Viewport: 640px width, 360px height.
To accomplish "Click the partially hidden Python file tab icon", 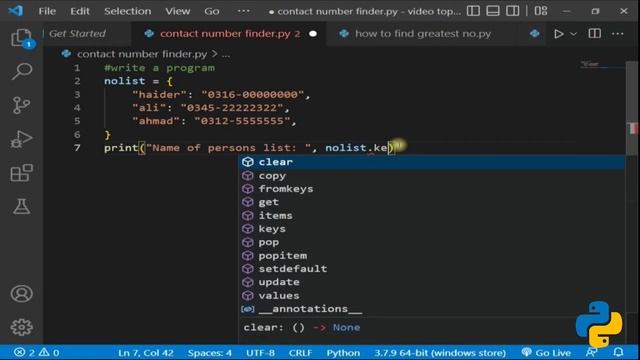I will [535, 33].
